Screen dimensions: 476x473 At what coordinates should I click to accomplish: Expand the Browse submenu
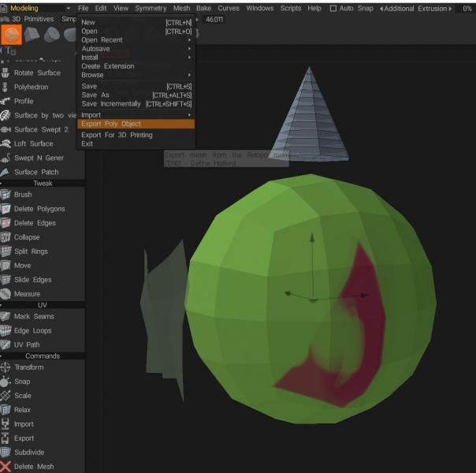[189, 75]
